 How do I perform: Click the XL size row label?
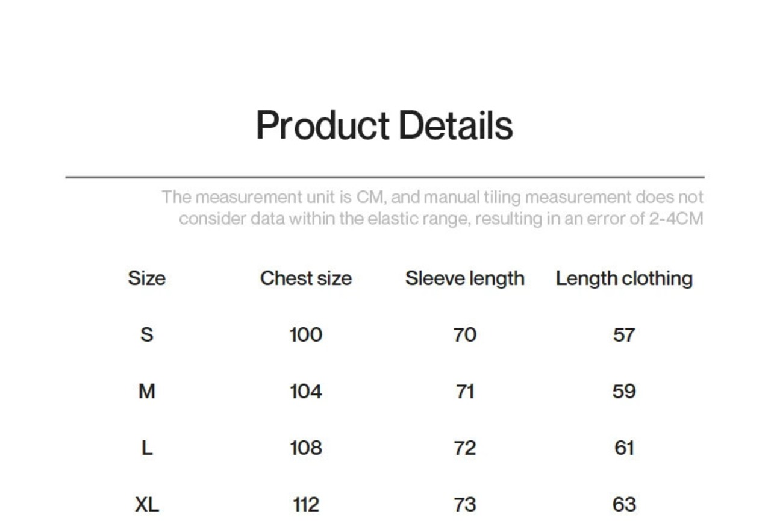coord(146,505)
